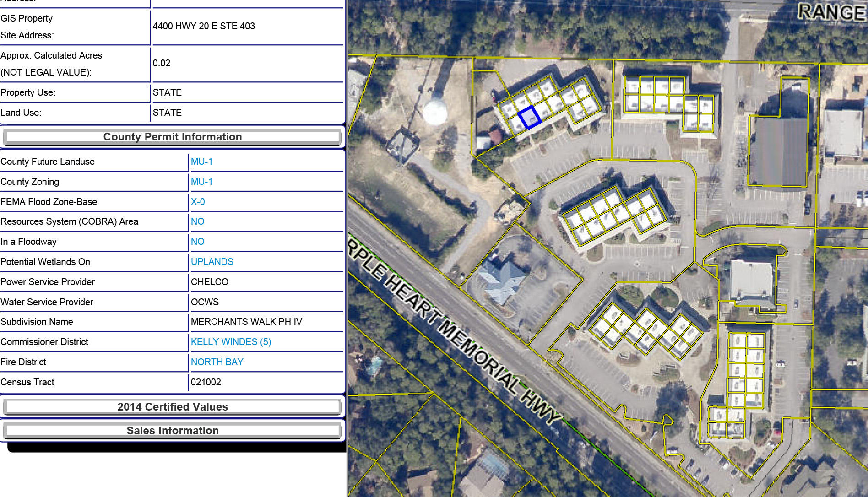Open the County Future Landuse MU-1 link
The height and width of the screenshot is (497, 868).
pyautogui.click(x=201, y=162)
